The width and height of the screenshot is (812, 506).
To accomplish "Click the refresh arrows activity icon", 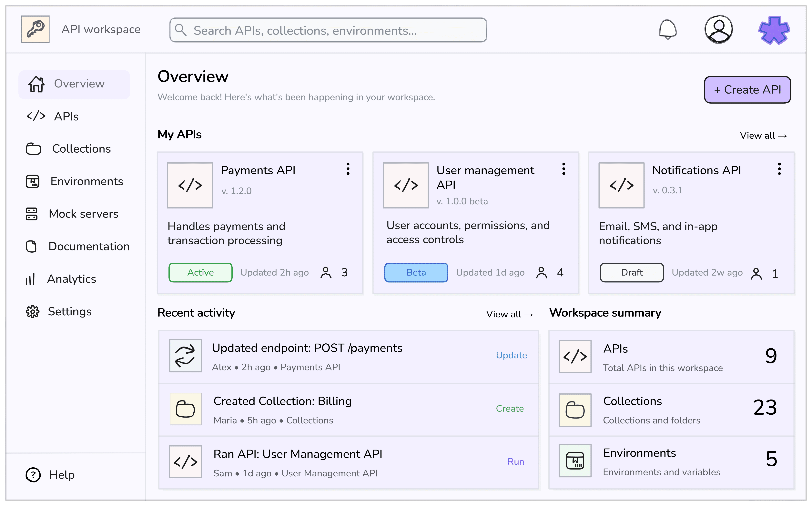I will [x=185, y=355].
